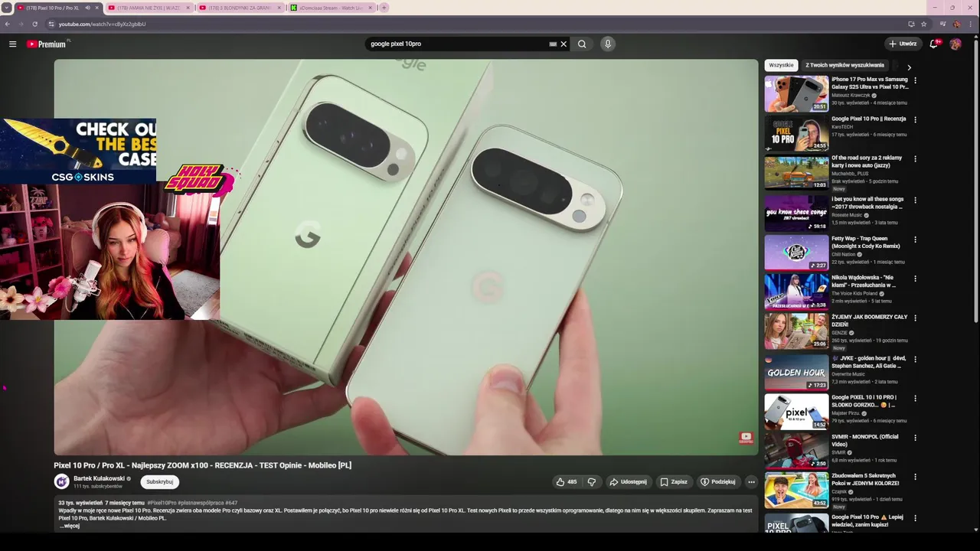Screen dimensions: 980x551
Task: Open the on-screen keyboard in search box
Action: 553,44
